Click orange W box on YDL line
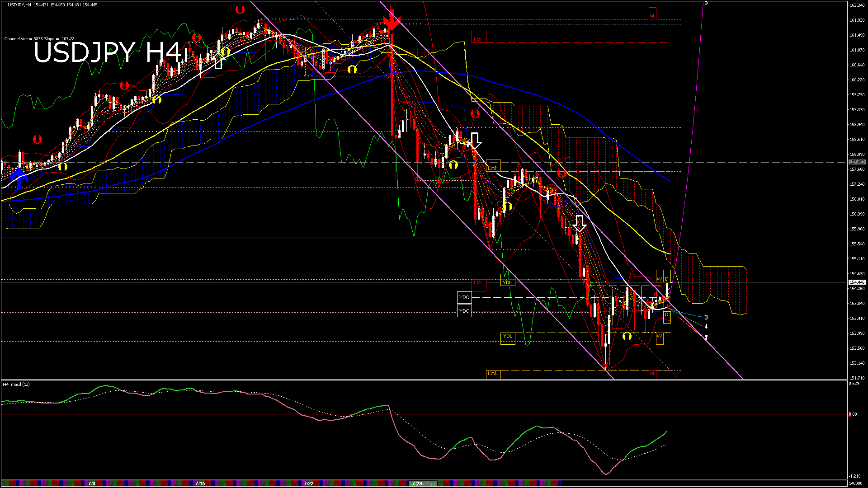 pos(660,338)
